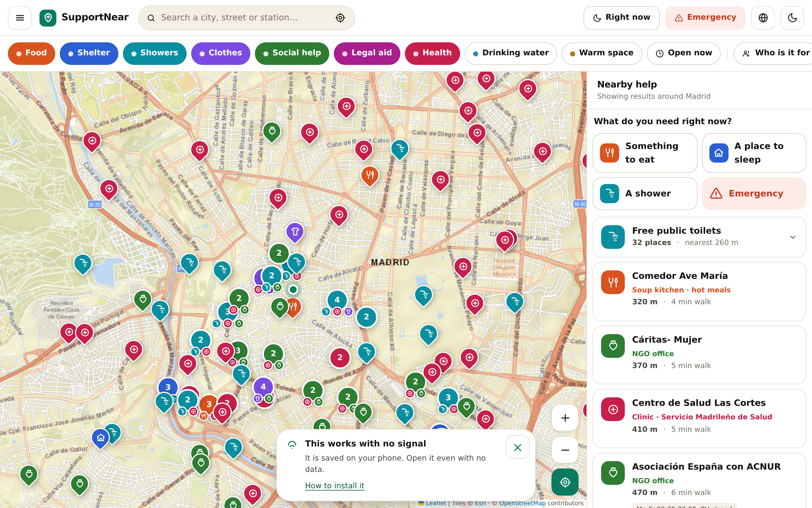This screenshot has width=812, height=508.
Task: Focus the city search field
Action: coord(247,18)
